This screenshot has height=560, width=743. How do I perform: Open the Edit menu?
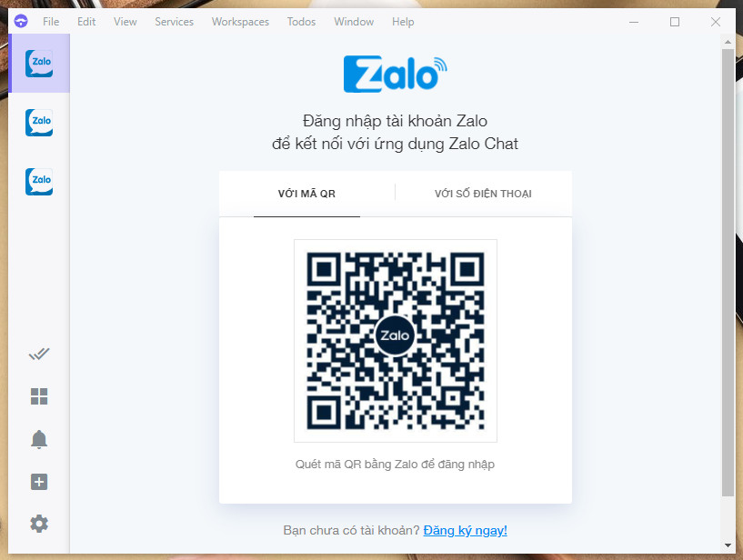point(86,22)
